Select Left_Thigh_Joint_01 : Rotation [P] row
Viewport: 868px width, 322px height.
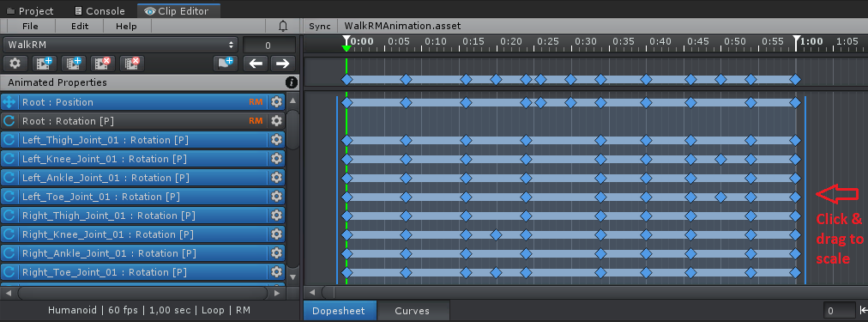(143, 140)
